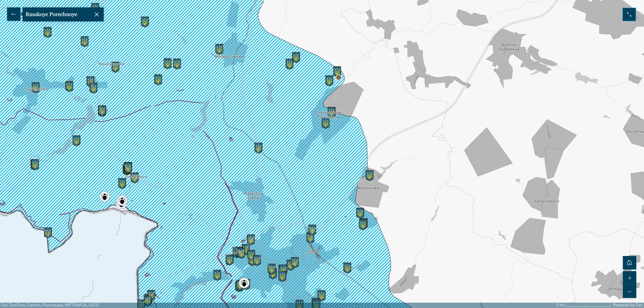
Task: Select the trident marker right of the title panel
Action: pyautogui.click(x=145, y=21)
